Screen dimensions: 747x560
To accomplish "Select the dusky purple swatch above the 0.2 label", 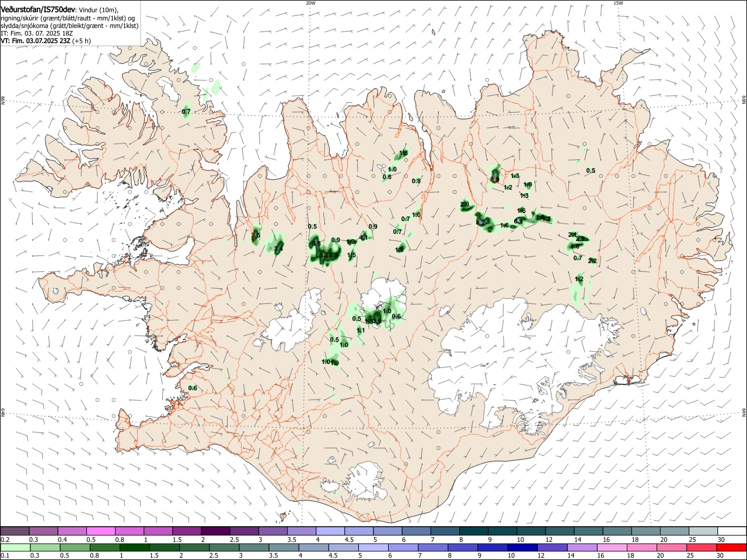I will pyautogui.click(x=15, y=531).
